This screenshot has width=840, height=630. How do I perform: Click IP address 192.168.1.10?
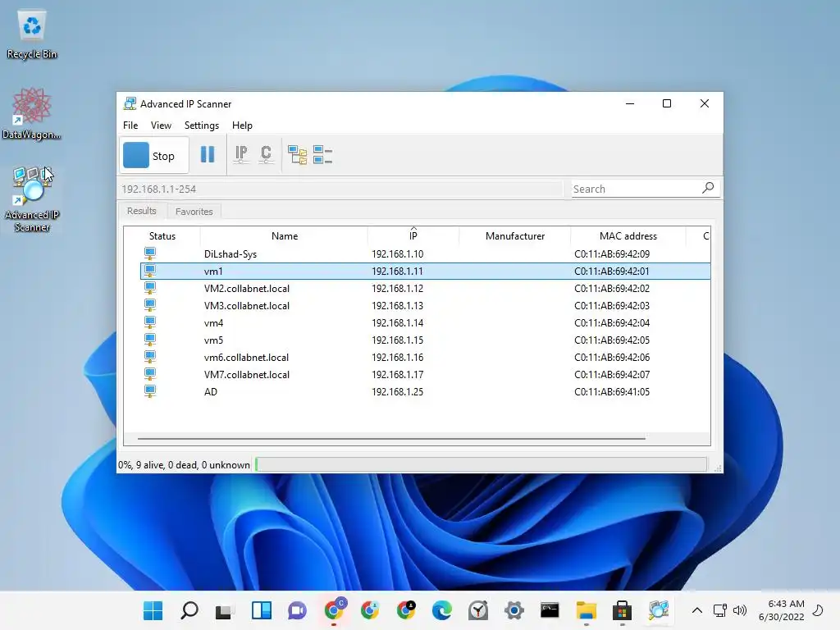pos(398,254)
